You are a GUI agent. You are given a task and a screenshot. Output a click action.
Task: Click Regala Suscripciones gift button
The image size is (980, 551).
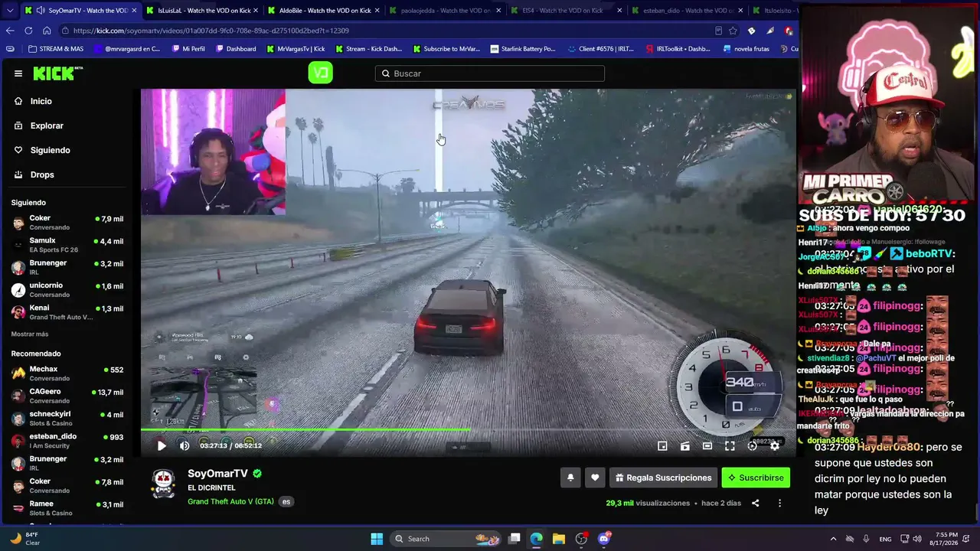[663, 478]
